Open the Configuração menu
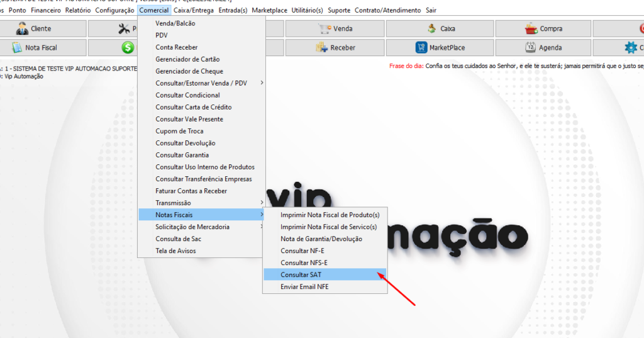644x338 pixels. [x=114, y=10]
